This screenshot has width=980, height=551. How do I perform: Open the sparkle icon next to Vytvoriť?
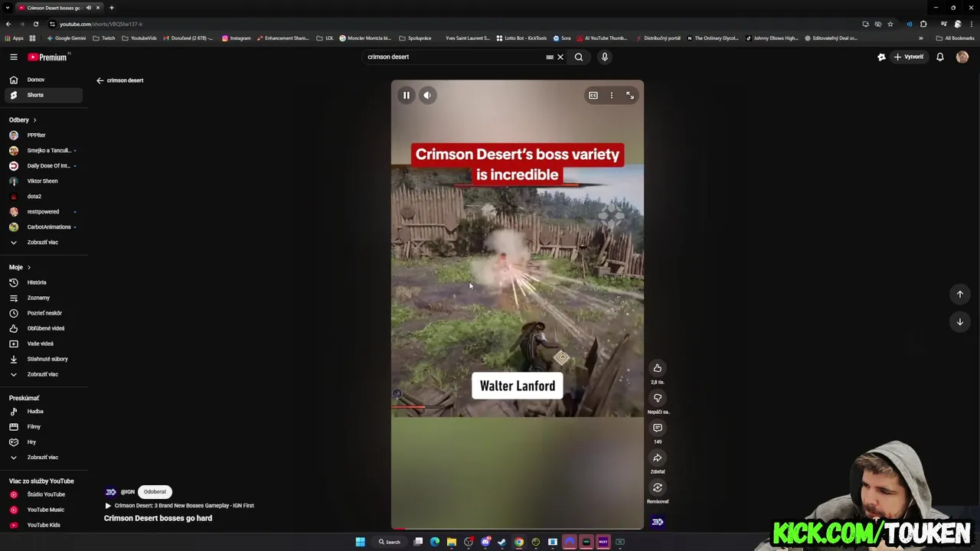click(x=881, y=57)
